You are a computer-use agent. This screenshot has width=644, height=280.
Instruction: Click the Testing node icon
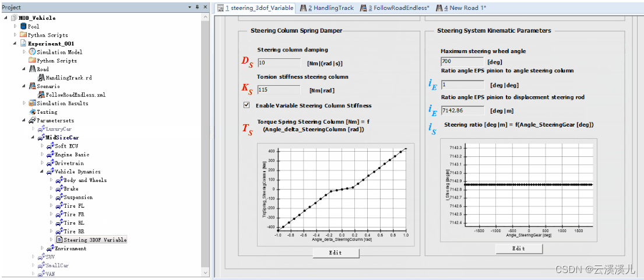click(33, 112)
